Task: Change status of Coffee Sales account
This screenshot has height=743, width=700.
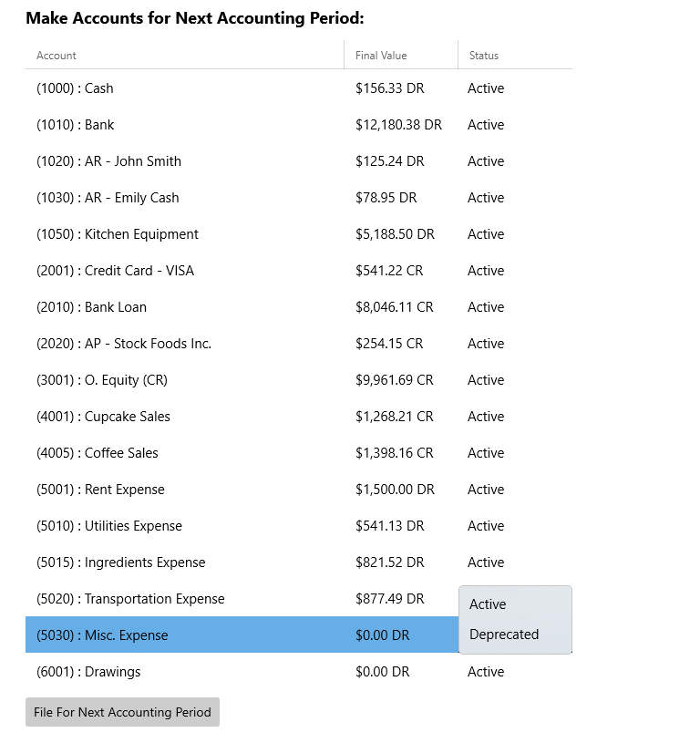Action: coord(515,453)
